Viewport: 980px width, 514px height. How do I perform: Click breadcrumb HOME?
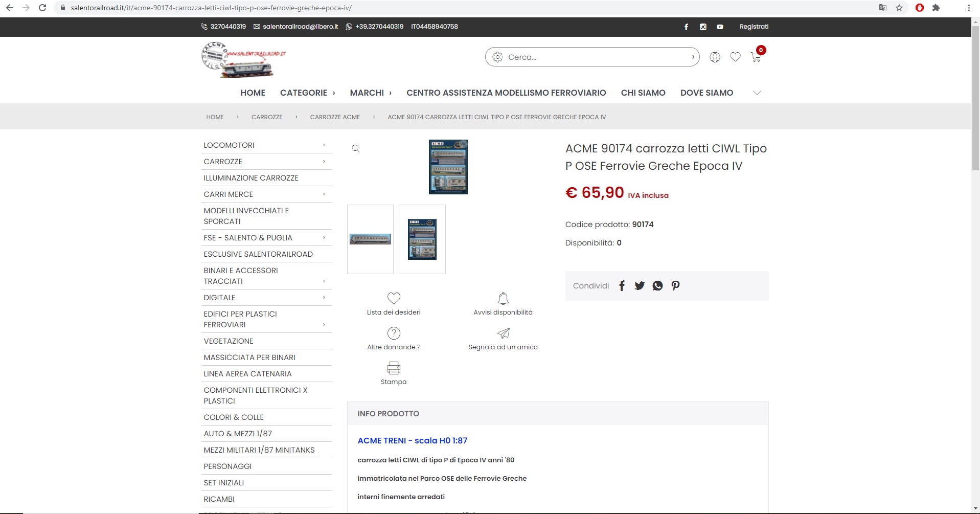tap(215, 117)
